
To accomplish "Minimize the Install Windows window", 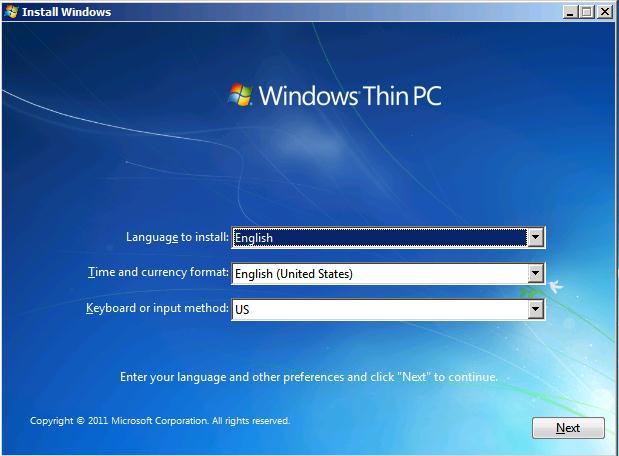I will pos(571,12).
